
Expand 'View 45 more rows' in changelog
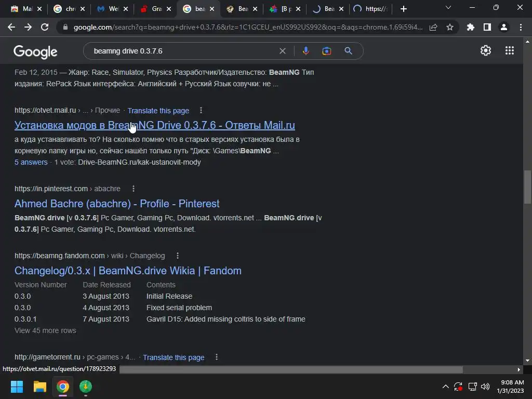pos(46,330)
